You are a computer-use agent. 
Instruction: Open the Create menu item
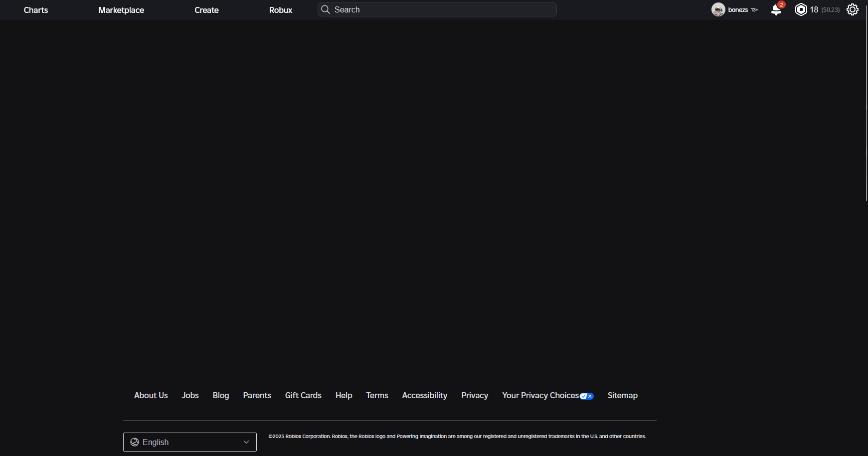pos(206,10)
